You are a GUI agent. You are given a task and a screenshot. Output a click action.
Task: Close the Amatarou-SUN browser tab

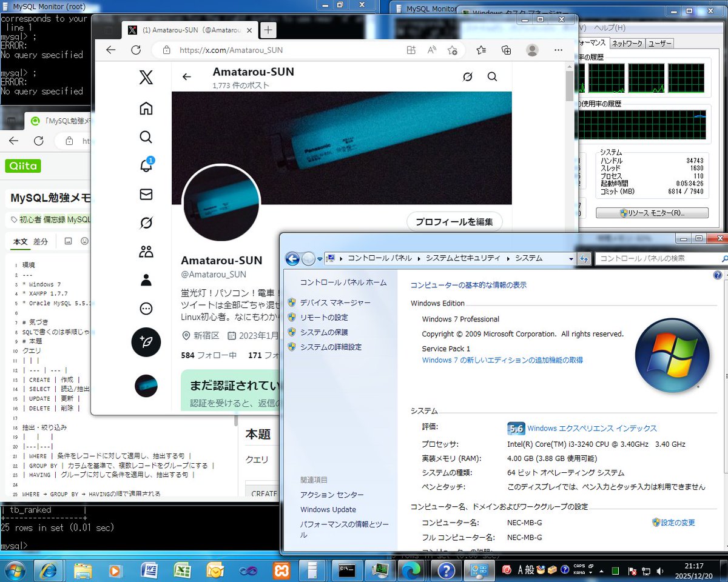point(248,30)
